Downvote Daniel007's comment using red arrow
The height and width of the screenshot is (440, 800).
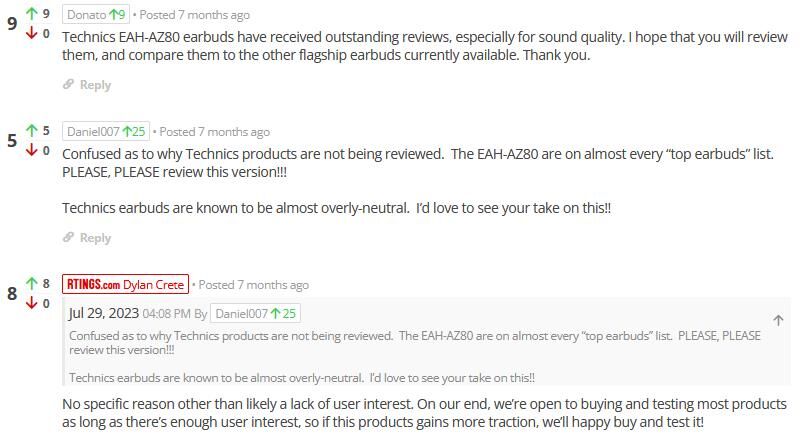pyautogui.click(x=32, y=150)
